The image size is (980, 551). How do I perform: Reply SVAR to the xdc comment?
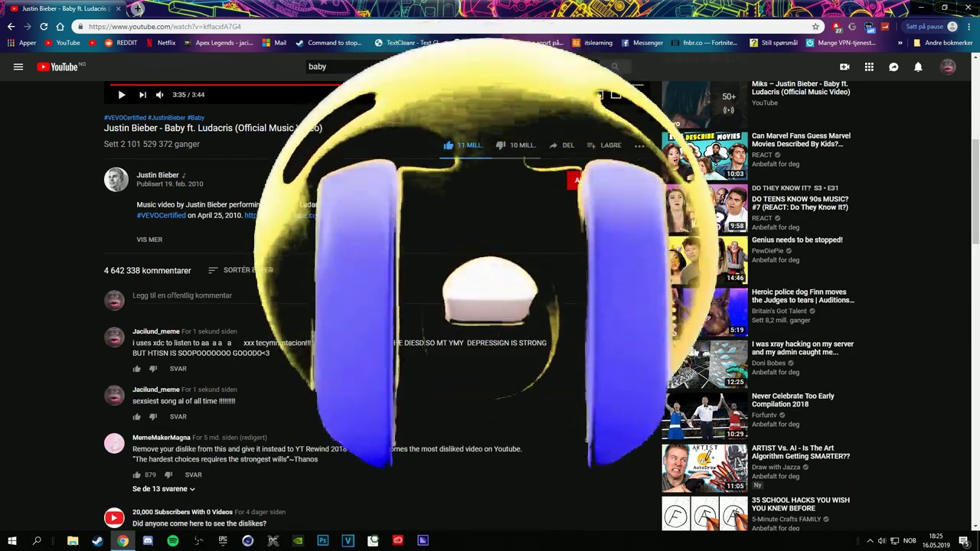[178, 369]
